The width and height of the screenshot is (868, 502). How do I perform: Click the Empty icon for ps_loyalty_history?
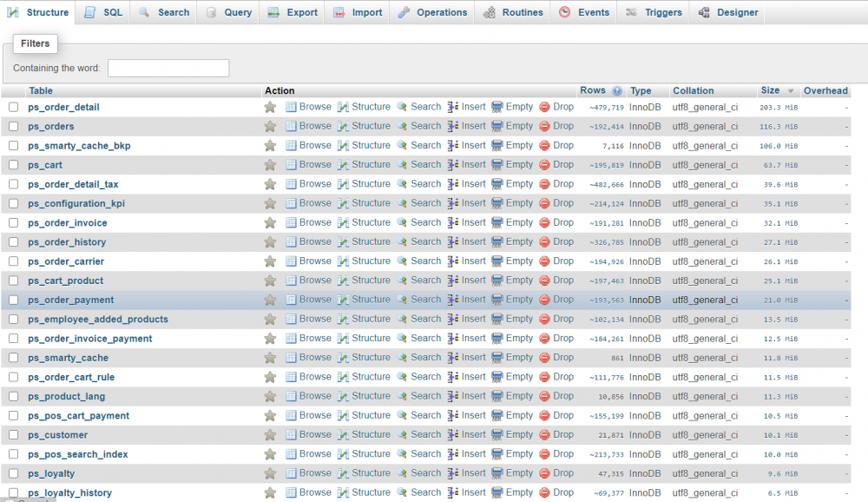497,492
